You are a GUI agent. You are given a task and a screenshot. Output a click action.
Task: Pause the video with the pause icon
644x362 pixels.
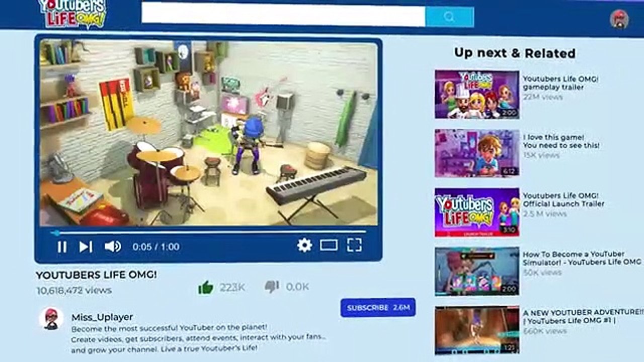click(62, 246)
